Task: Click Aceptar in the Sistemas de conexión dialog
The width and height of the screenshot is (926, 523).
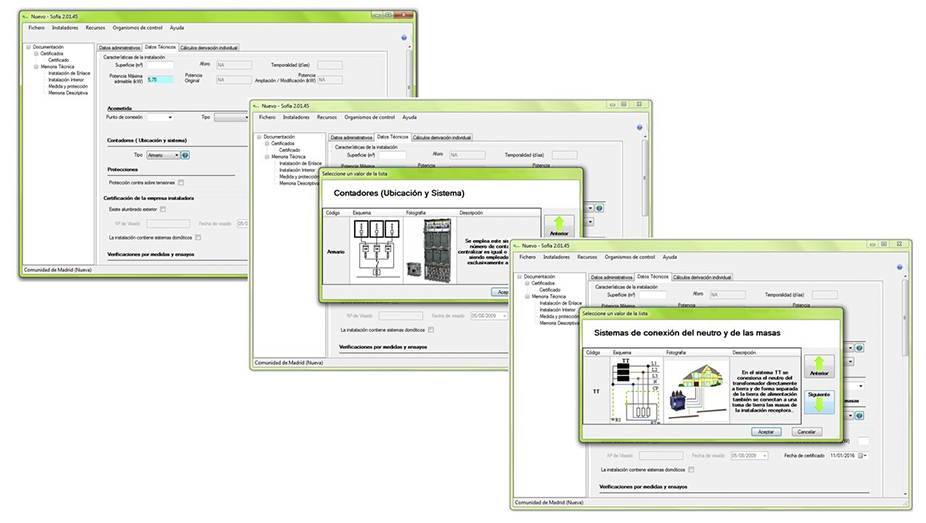Action: click(766, 432)
